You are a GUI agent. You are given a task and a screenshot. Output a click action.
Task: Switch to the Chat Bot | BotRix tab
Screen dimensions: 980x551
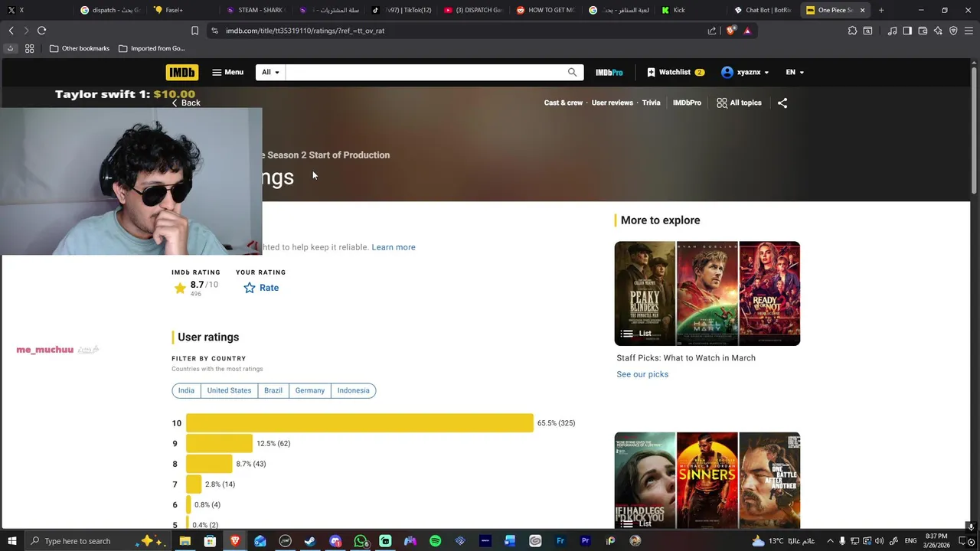[762, 10]
